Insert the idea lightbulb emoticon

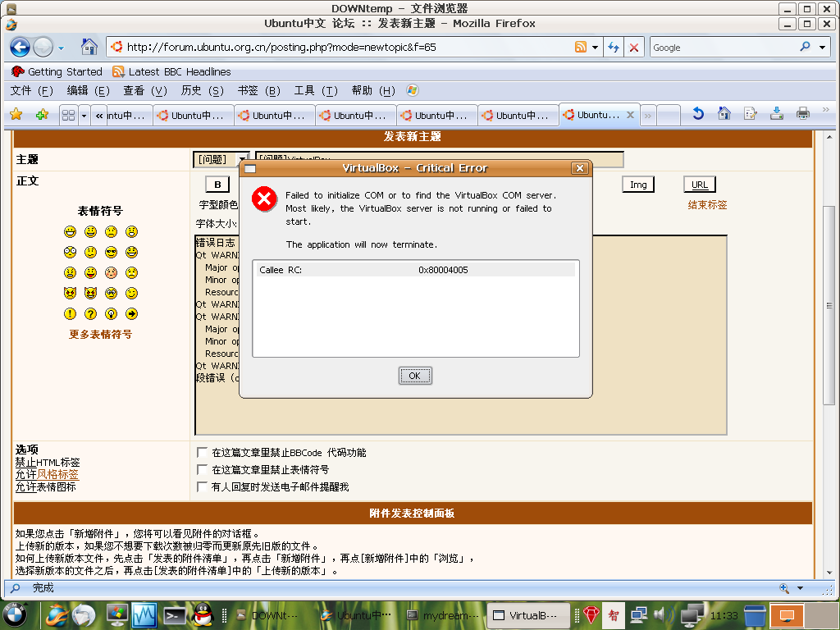pyautogui.click(x=111, y=314)
